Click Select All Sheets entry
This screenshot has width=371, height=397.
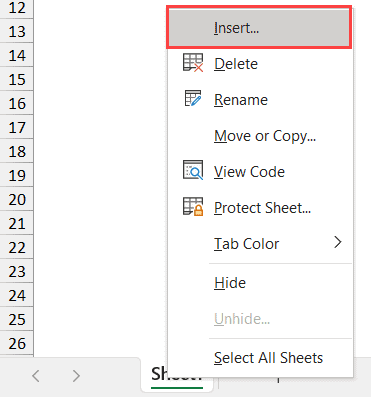click(x=268, y=358)
